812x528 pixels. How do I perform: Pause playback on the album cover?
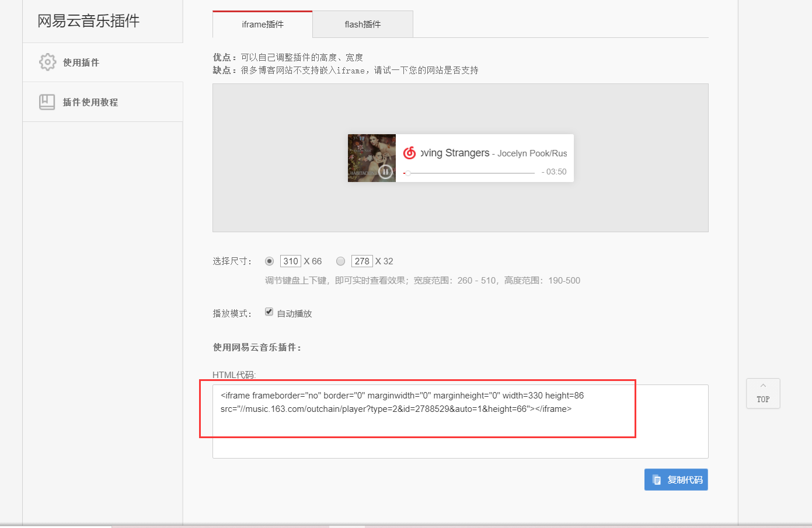coord(385,172)
